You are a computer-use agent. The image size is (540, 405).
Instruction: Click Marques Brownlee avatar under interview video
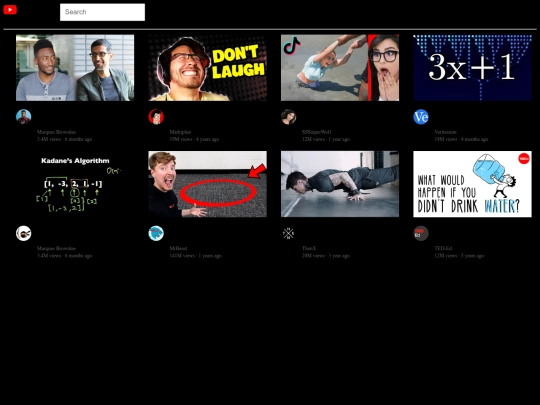[x=24, y=117]
